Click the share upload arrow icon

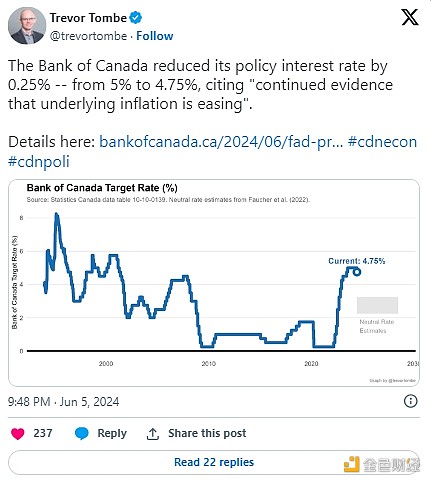click(x=153, y=434)
